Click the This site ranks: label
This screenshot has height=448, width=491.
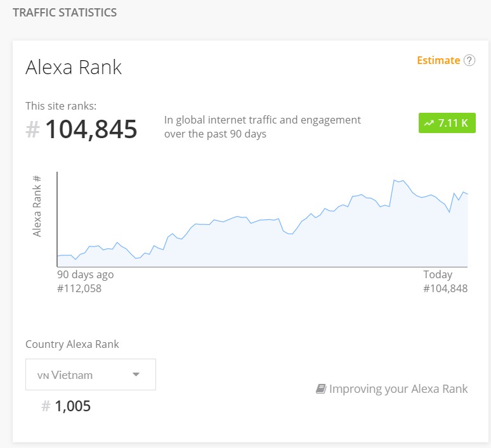click(x=61, y=106)
